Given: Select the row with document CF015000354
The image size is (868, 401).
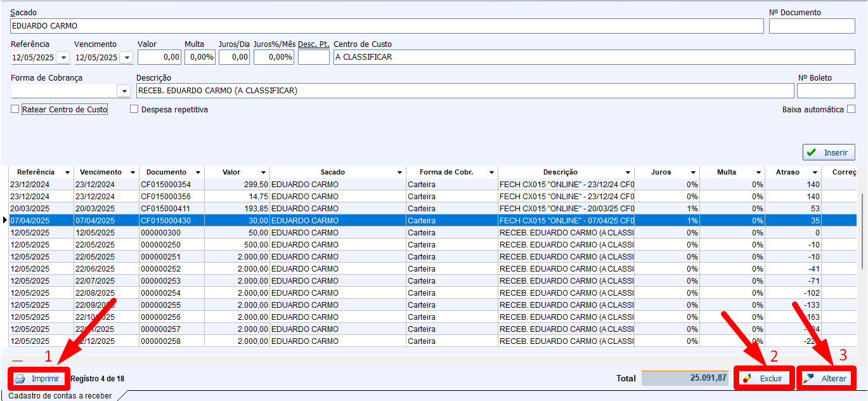Looking at the screenshot, I should tap(165, 185).
